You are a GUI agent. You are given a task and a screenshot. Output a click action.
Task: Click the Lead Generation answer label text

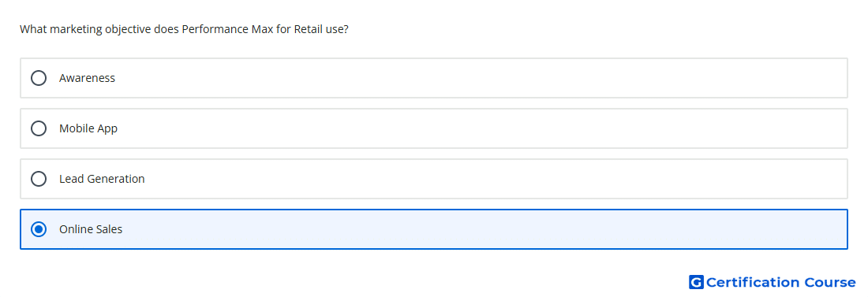pos(102,179)
